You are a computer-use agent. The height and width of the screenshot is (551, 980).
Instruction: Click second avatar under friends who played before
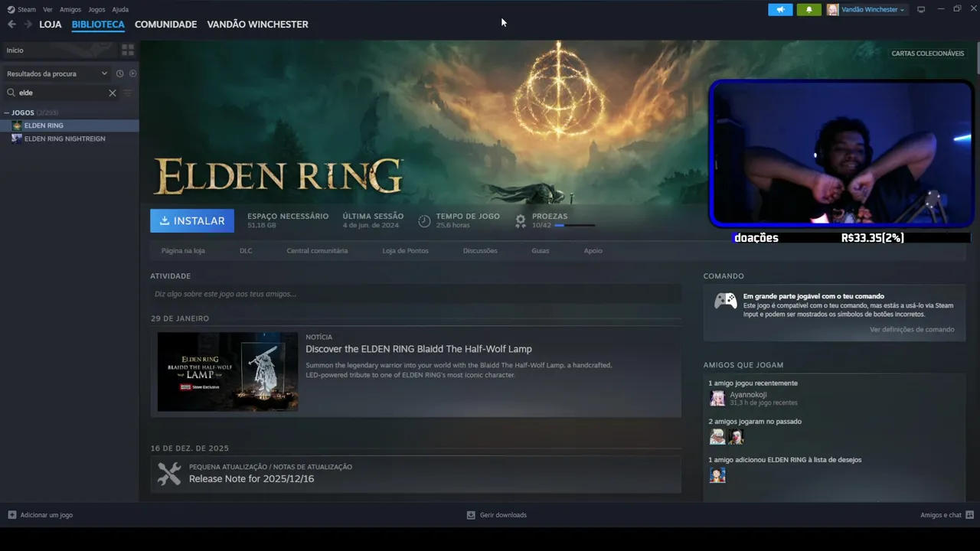tap(736, 436)
